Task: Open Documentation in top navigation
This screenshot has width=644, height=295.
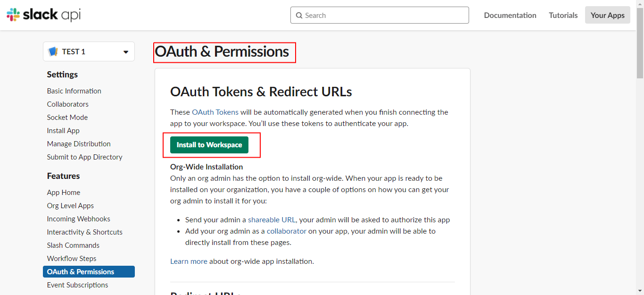Action: (x=510, y=15)
